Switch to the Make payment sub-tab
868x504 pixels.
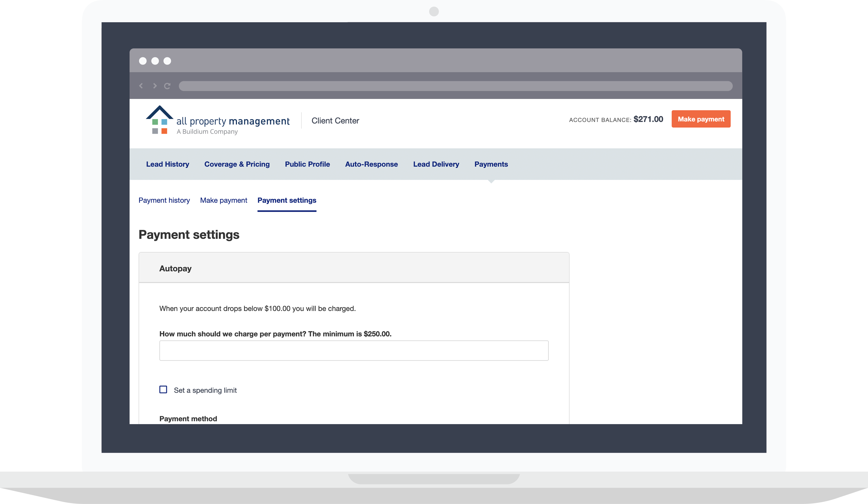coord(224,200)
